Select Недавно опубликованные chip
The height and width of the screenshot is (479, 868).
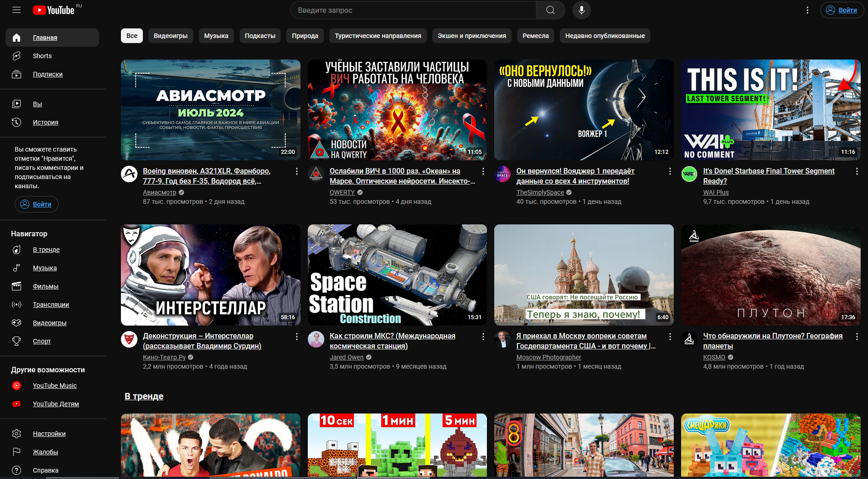605,36
